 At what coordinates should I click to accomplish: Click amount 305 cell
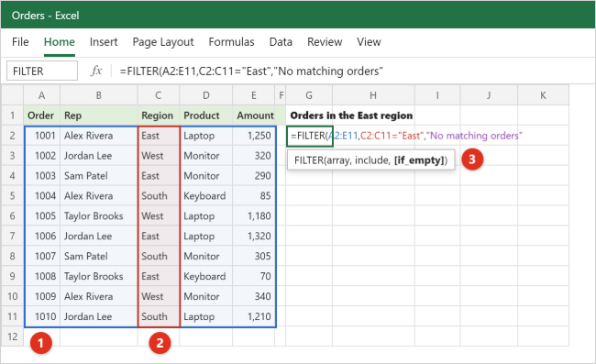tap(253, 256)
